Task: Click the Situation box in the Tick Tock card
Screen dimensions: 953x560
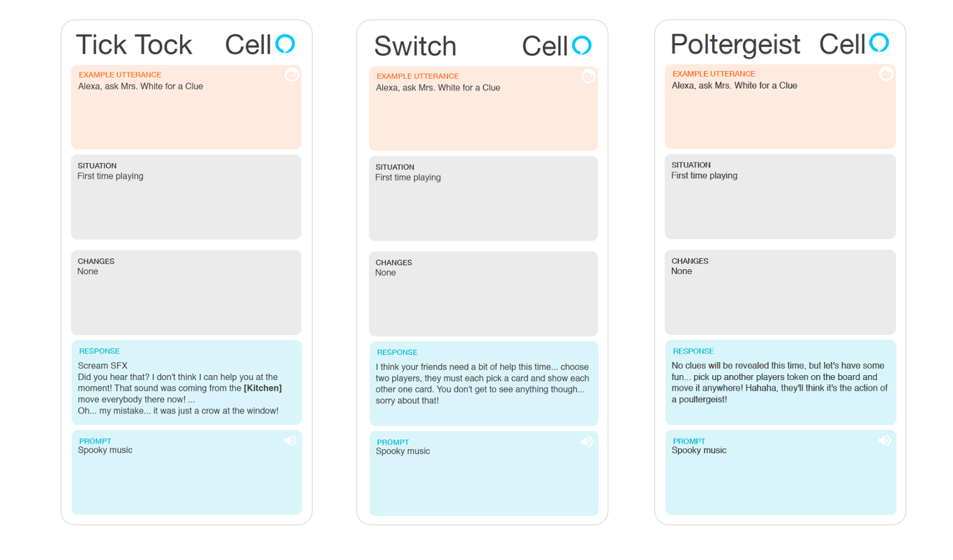Action: tap(186, 197)
